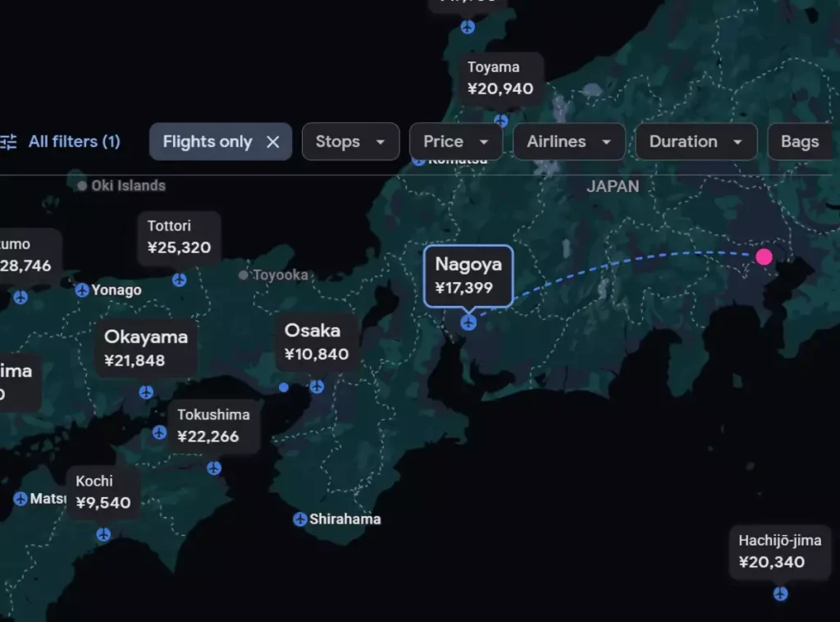Screen dimensions: 840x622
Task: Select the Osaka ¥10,840 price label
Action: 317,342
